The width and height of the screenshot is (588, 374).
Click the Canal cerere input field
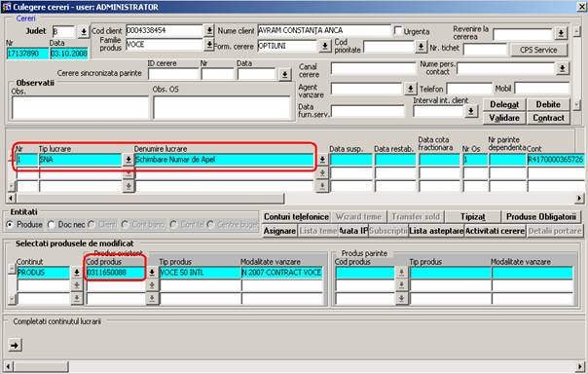click(x=373, y=68)
